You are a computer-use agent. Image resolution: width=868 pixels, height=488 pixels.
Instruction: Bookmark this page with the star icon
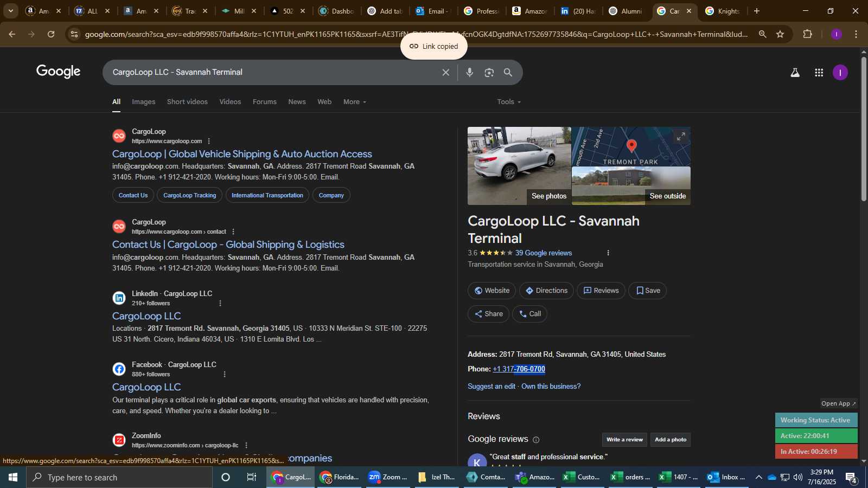[x=780, y=34]
